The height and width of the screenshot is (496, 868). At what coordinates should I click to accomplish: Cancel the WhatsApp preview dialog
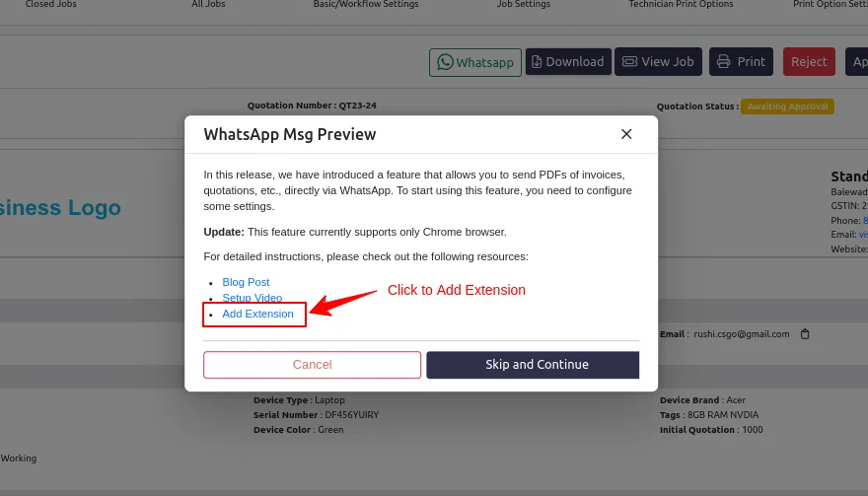click(x=313, y=365)
